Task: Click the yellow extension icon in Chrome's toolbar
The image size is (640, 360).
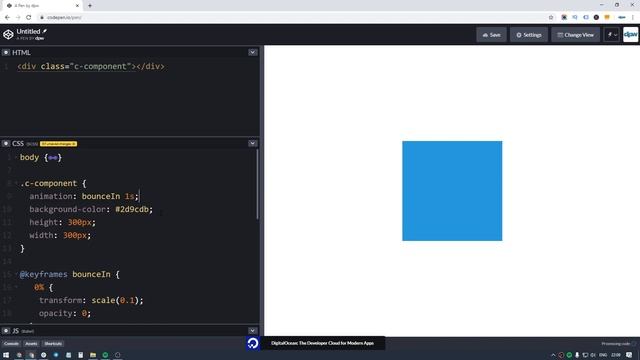Action: (x=607, y=17)
